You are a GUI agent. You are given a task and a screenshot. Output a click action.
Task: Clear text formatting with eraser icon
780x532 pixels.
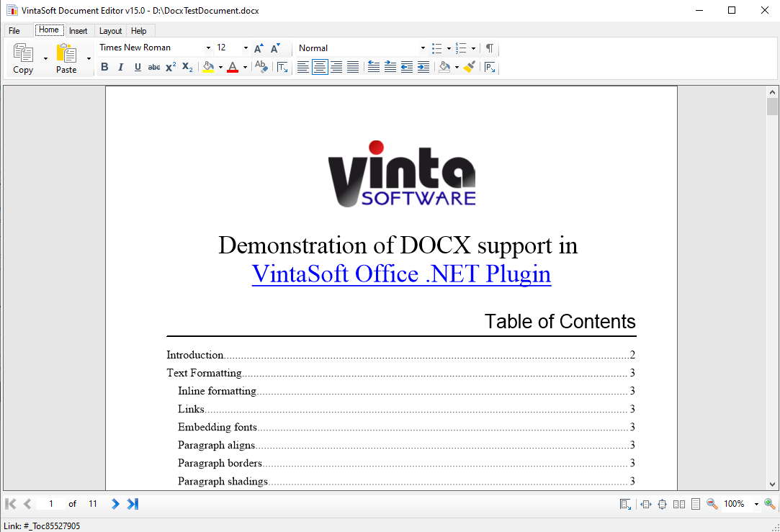[261, 67]
